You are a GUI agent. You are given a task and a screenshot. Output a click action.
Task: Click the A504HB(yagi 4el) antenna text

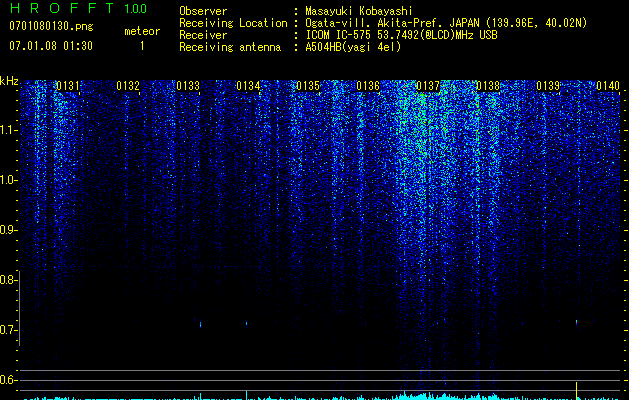point(353,47)
